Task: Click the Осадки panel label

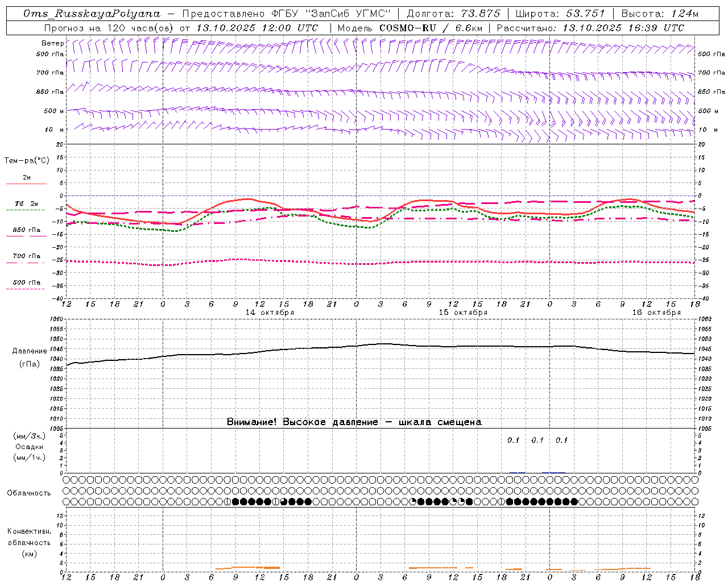Action: pos(30,447)
